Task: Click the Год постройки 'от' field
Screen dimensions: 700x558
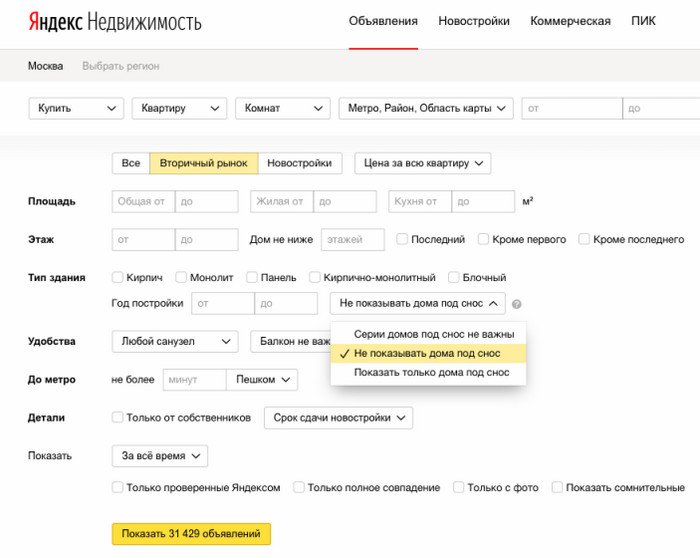Action: tap(223, 304)
